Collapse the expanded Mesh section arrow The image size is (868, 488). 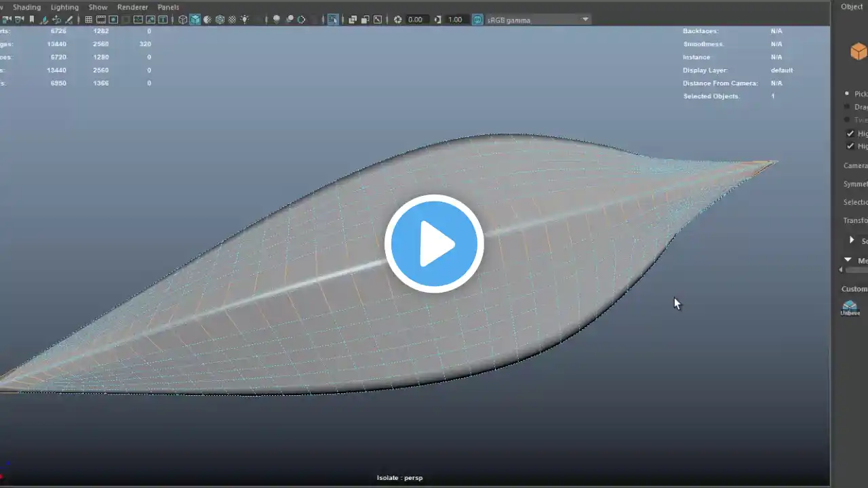848,260
